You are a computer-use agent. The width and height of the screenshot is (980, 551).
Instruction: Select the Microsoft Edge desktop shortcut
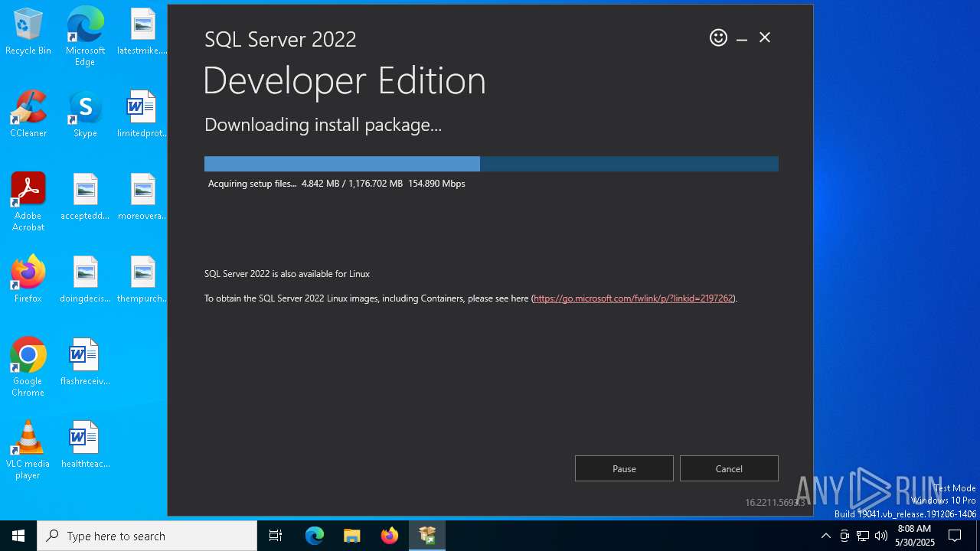pos(85,37)
